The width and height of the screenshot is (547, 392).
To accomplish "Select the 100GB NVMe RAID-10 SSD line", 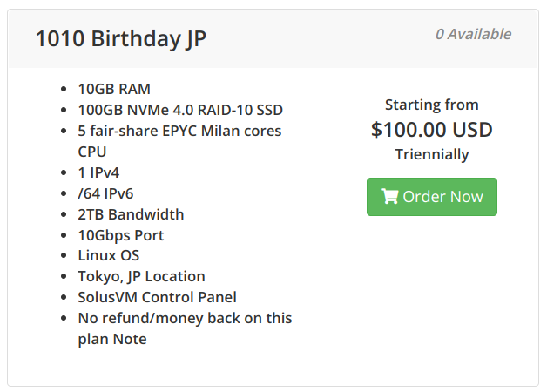I will [x=180, y=110].
